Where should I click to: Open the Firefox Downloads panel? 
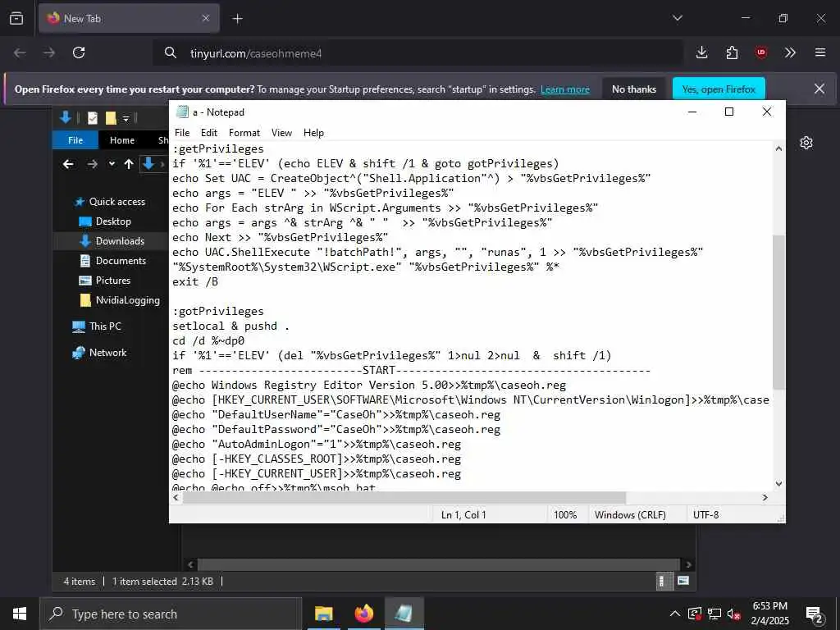pyautogui.click(x=702, y=52)
